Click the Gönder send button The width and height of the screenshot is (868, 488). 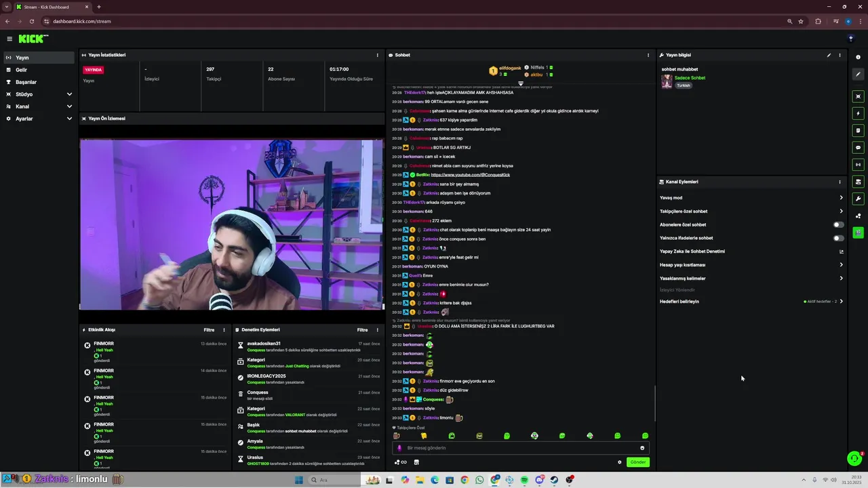coord(638,462)
